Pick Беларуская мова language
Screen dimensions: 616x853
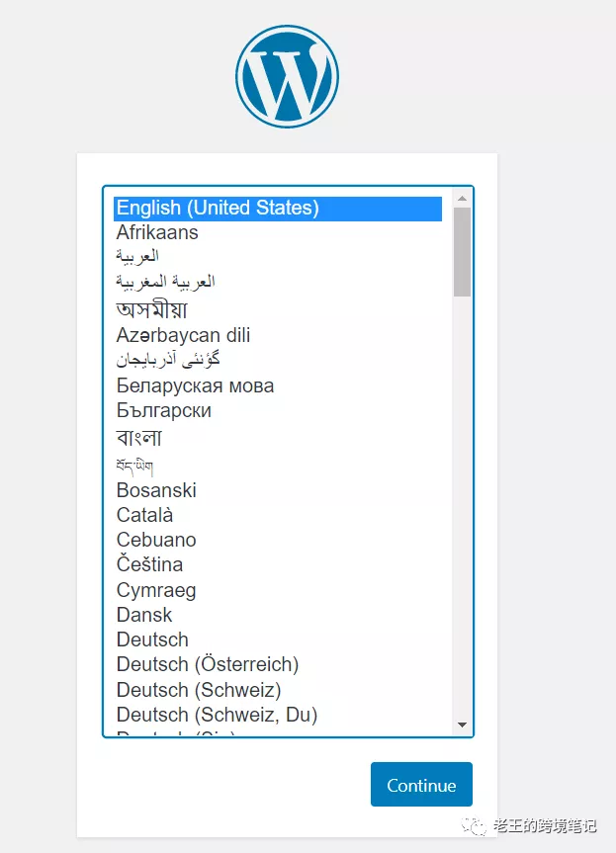(x=195, y=385)
